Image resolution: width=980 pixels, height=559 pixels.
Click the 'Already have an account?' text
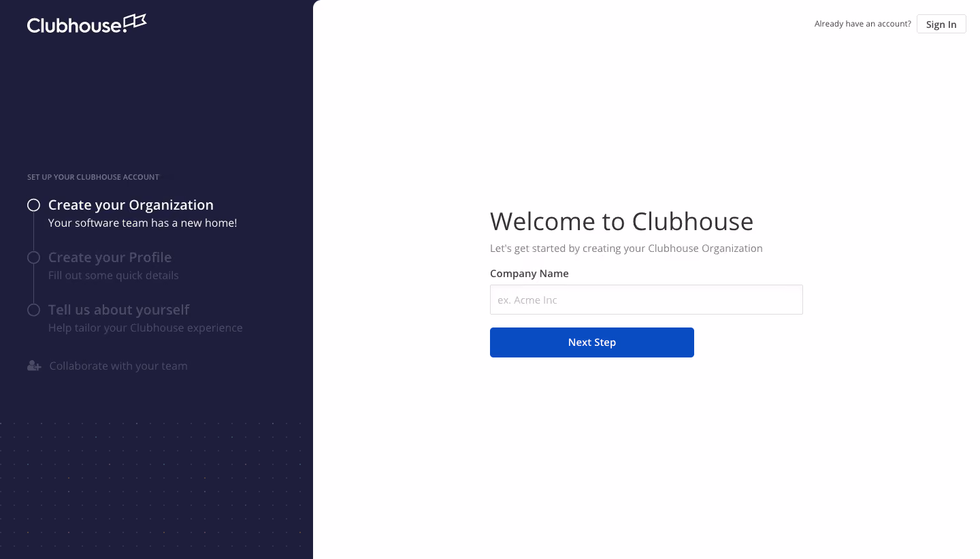click(863, 24)
